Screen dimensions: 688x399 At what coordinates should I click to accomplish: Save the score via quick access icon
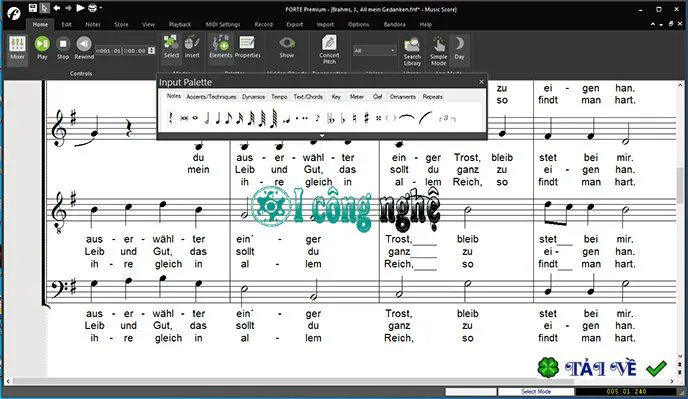pyautogui.click(x=32, y=8)
